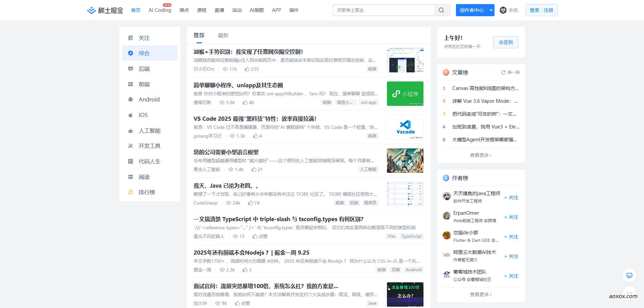
Task: Open the 会员 membership icon
Action: 503,10
